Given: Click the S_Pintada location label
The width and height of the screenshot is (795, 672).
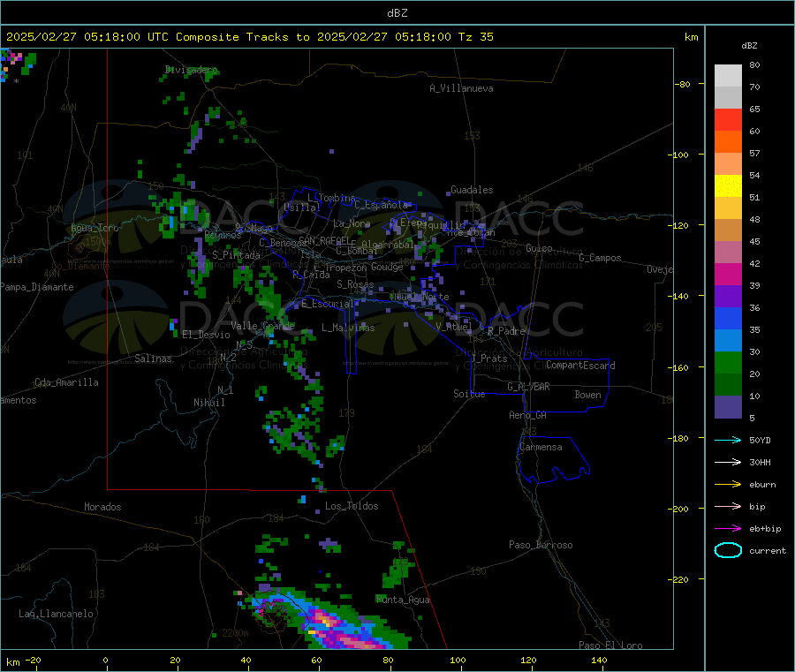Looking at the screenshot, I should [236, 255].
